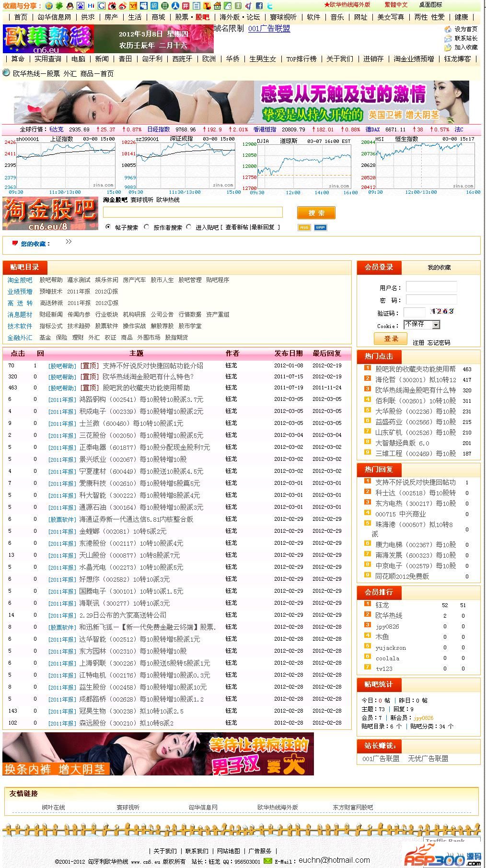Open 股吧 in the top navigation
Screen dimensions: 486x868
[x=203, y=17]
